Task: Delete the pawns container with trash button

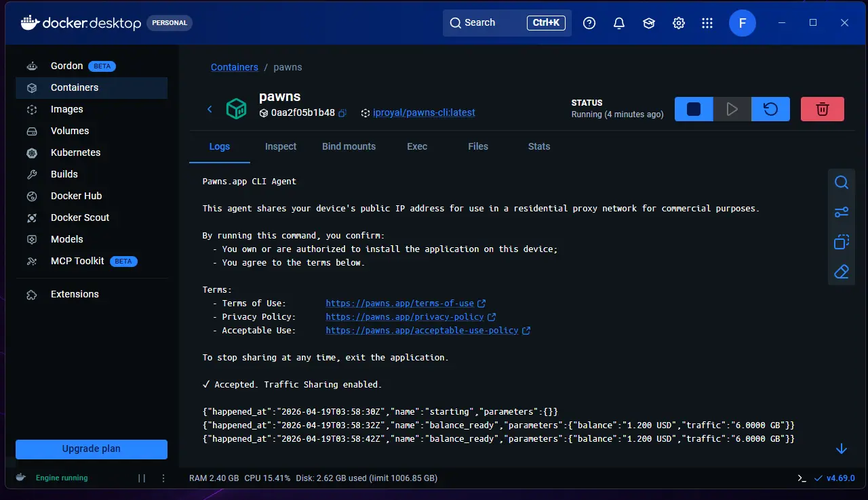Action: (x=823, y=109)
